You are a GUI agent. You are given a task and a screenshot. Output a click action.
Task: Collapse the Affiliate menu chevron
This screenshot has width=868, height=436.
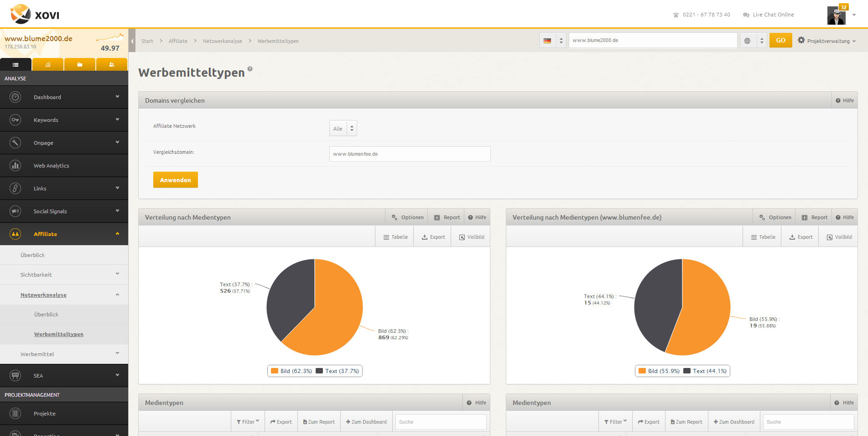[117, 233]
